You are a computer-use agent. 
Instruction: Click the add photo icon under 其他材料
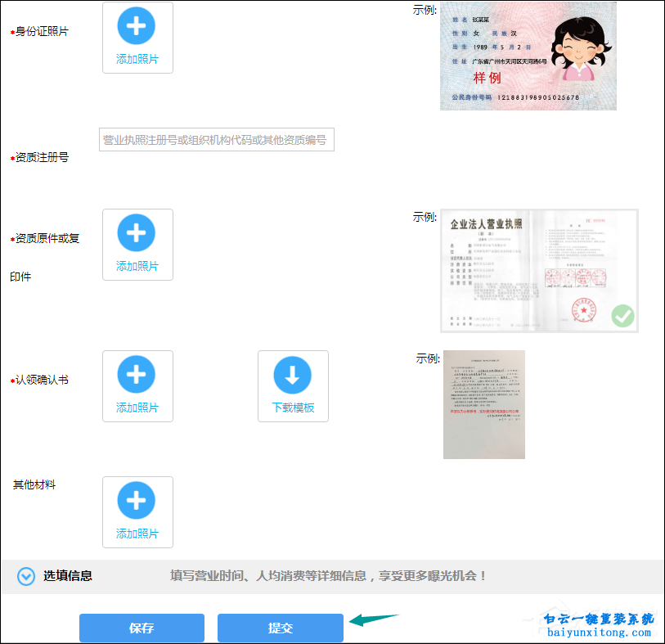[137, 501]
